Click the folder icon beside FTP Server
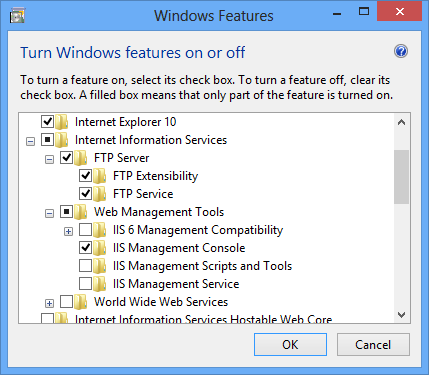Viewport: 429px width, 375px height. click(x=81, y=158)
